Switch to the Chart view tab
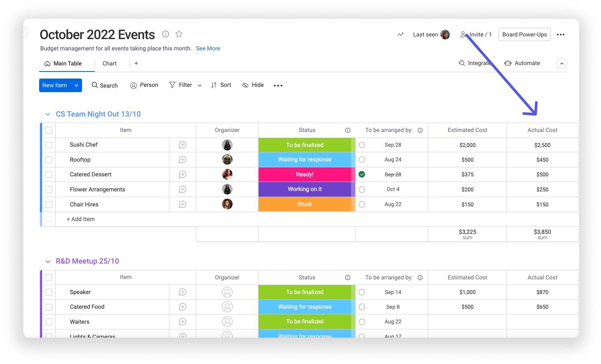 [x=110, y=64]
